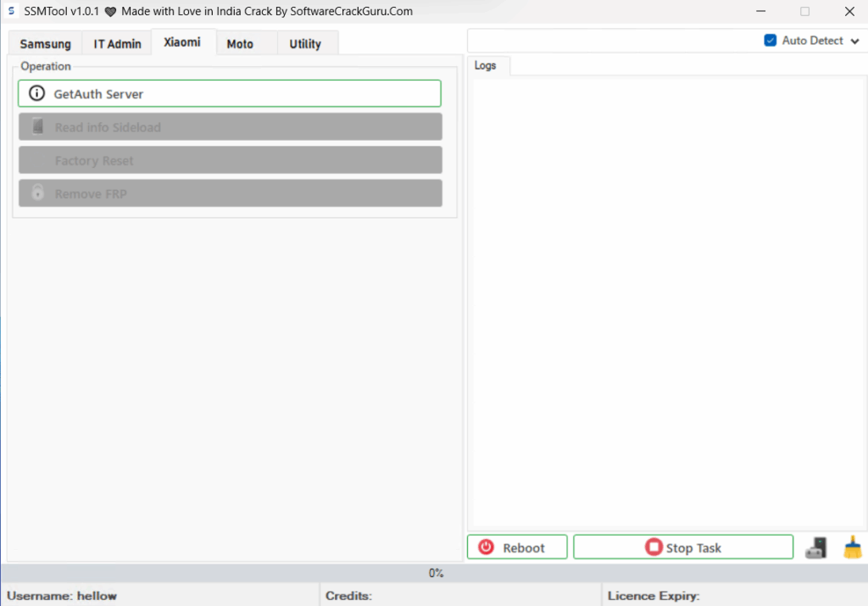Click the info icon on GetAuth Server
Image resolution: width=868 pixels, height=606 pixels.
pyautogui.click(x=36, y=93)
